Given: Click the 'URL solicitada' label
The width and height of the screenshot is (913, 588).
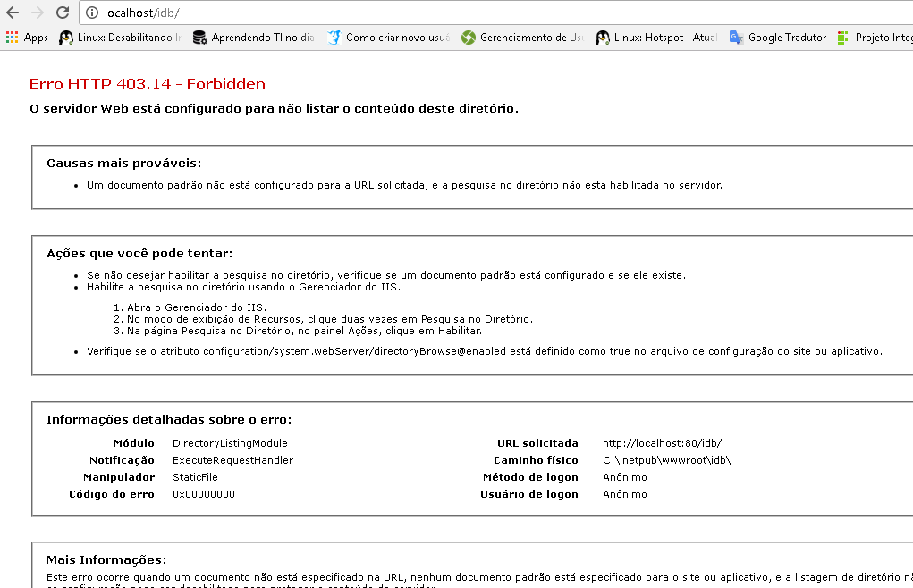Looking at the screenshot, I should [537, 443].
